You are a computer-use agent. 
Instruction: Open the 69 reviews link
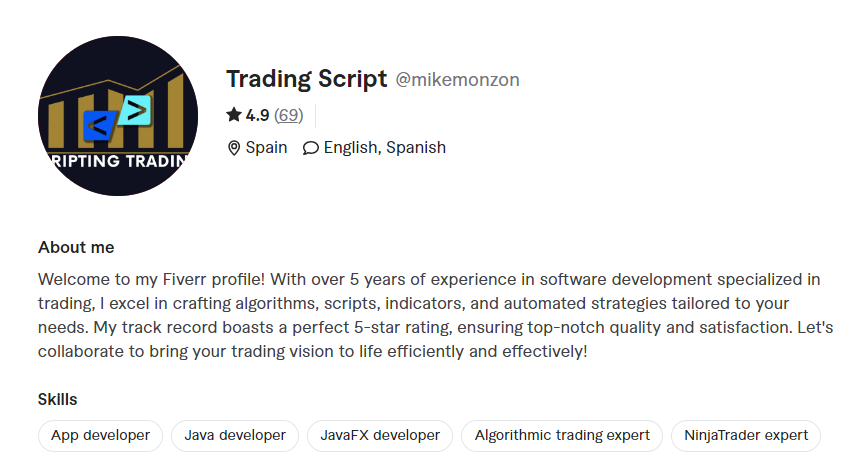289,115
